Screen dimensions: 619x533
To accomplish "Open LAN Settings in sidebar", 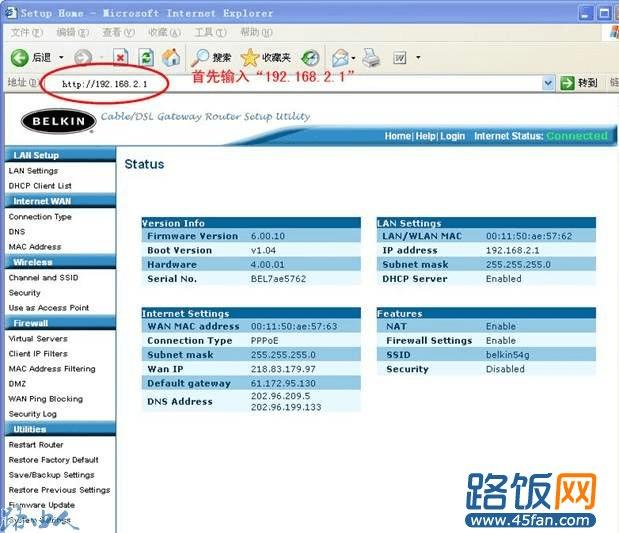I will pos(33,171).
